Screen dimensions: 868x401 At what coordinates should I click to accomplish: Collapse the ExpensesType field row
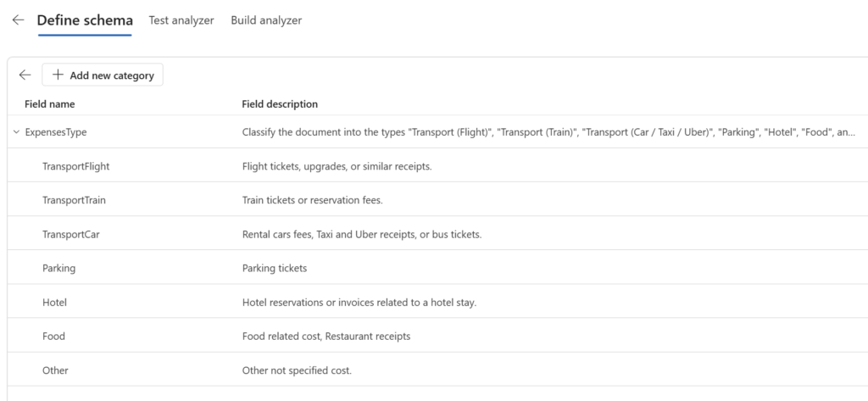tap(16, 132)
